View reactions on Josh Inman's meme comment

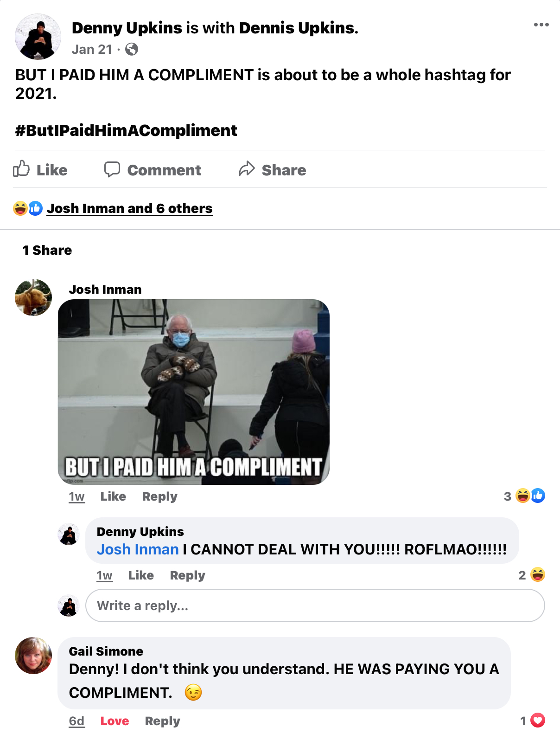coord(524,496)
